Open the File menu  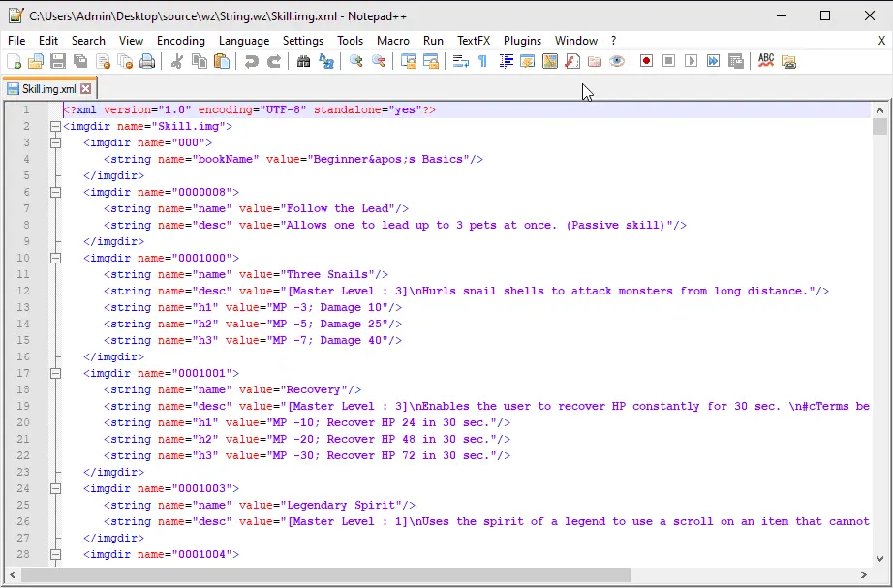[16, 41]
